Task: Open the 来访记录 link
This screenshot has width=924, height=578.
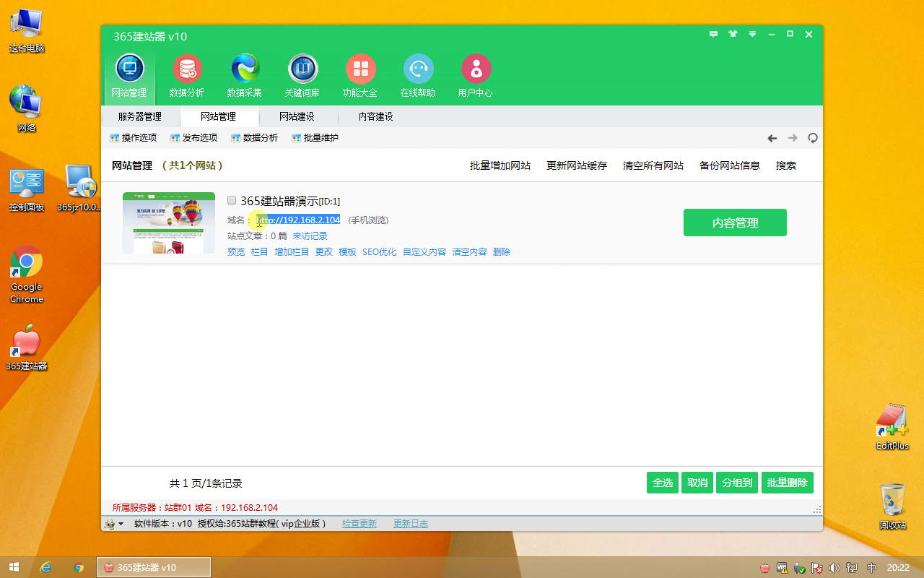Action: pos(310,236)
